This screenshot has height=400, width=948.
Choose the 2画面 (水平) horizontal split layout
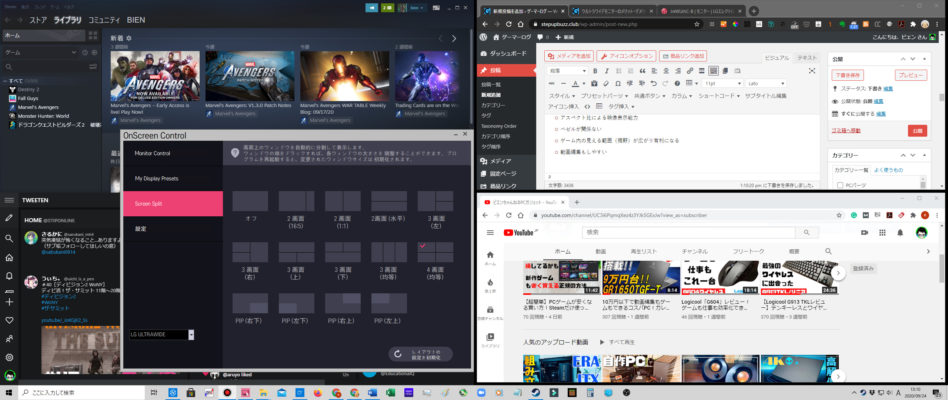point(389,201)
